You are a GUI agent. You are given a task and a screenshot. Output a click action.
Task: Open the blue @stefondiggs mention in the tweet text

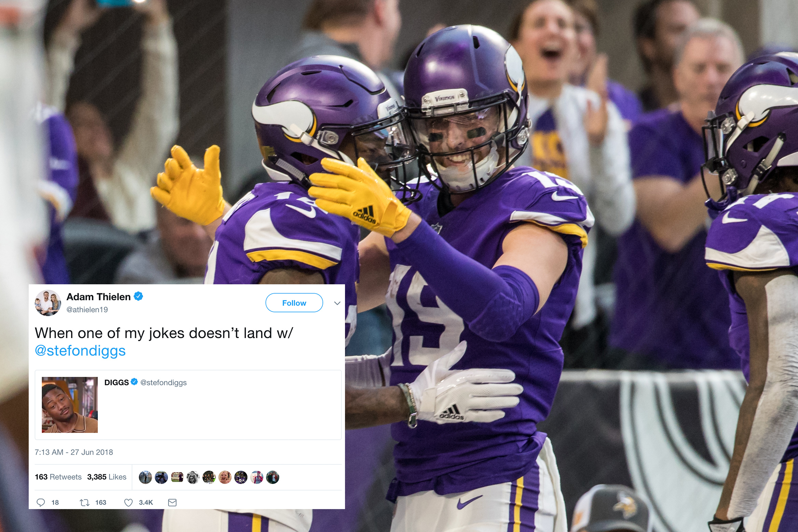pos(80,351)
